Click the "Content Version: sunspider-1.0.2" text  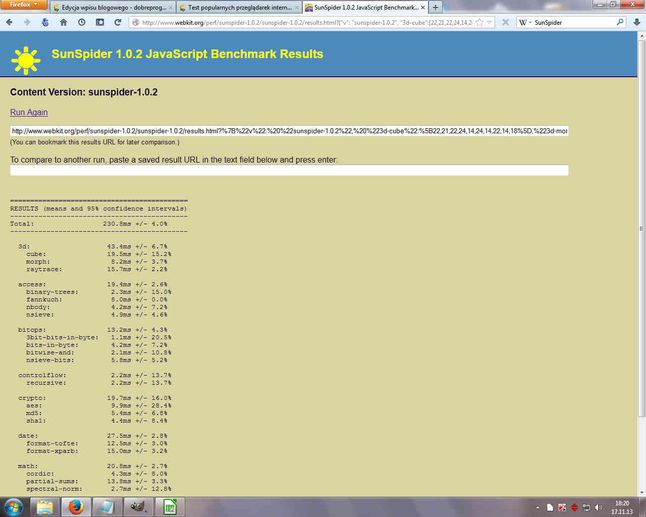(84, 92)
